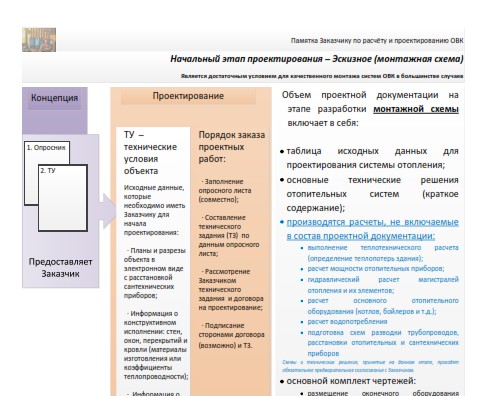Open the underlined link 'производятся расчеты, не включаемые'

373,222
